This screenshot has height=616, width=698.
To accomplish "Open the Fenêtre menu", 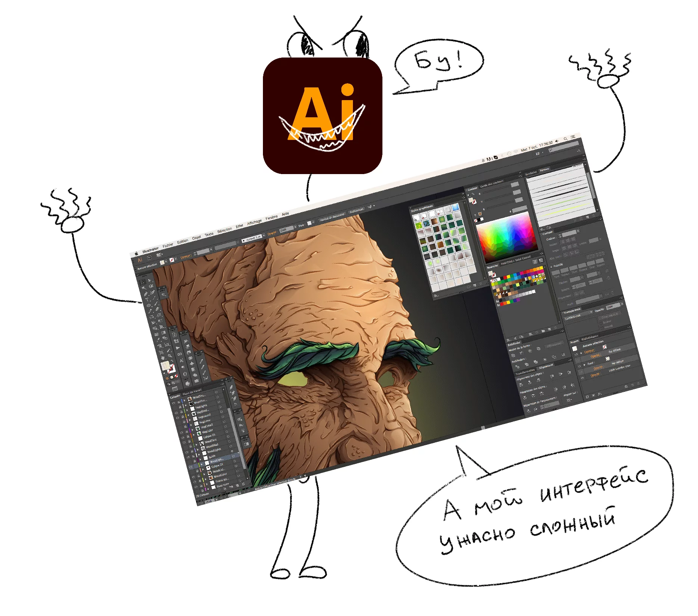I will (x=272, y=217).
